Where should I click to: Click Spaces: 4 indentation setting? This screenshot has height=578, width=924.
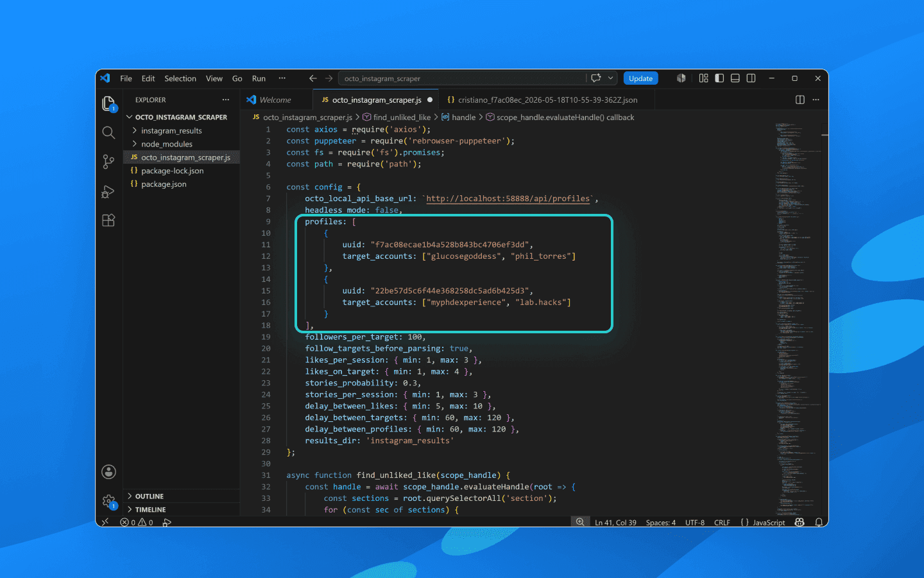click(x=660, y=523)
